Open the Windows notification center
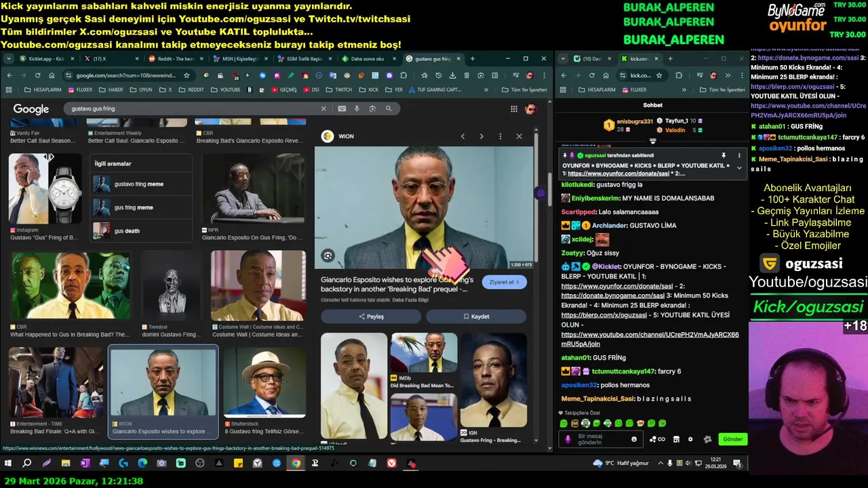 [x=737, y=464]
